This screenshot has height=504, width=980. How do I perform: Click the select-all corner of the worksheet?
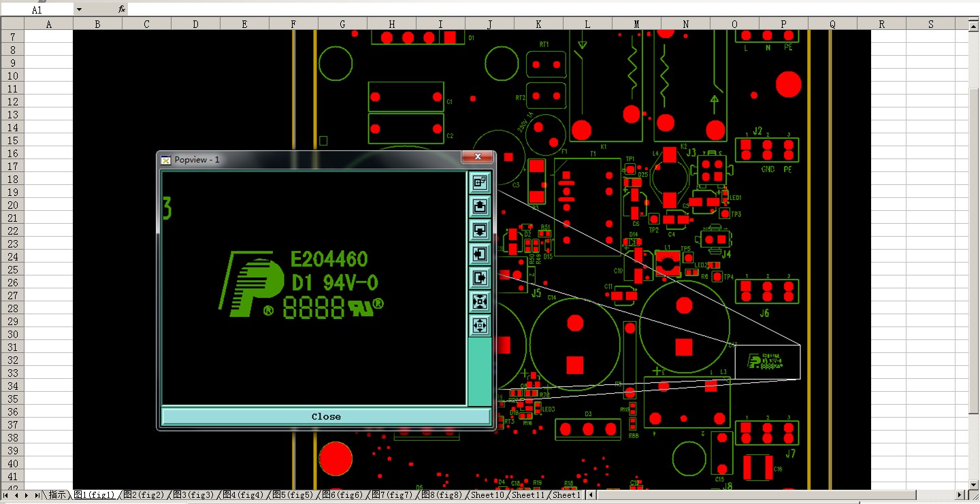12,24
